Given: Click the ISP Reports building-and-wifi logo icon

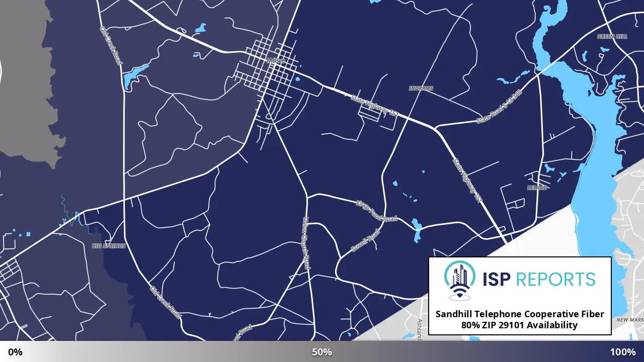Looking at the screenshot, I should [459, 280].
